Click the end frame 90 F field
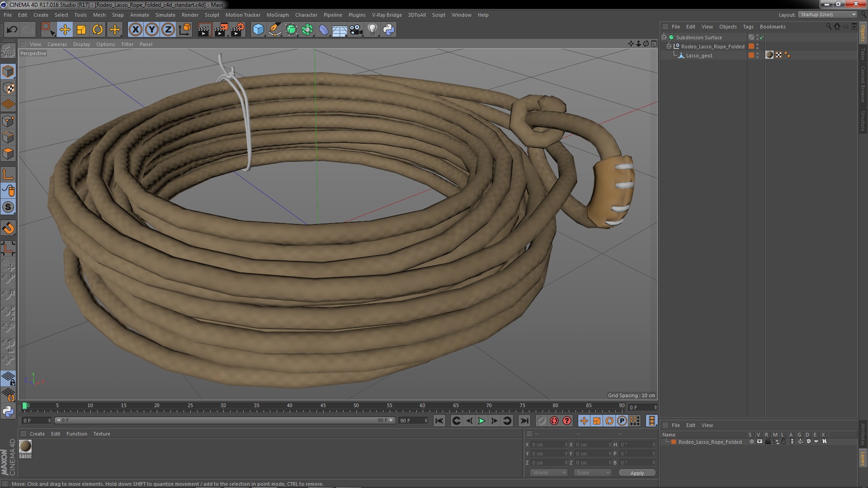 click(413, 421)
